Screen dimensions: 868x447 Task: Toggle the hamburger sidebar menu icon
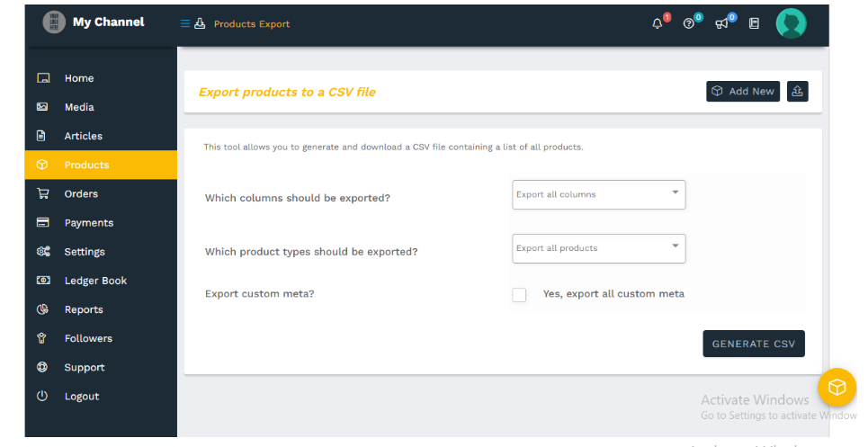coord(185,23)
